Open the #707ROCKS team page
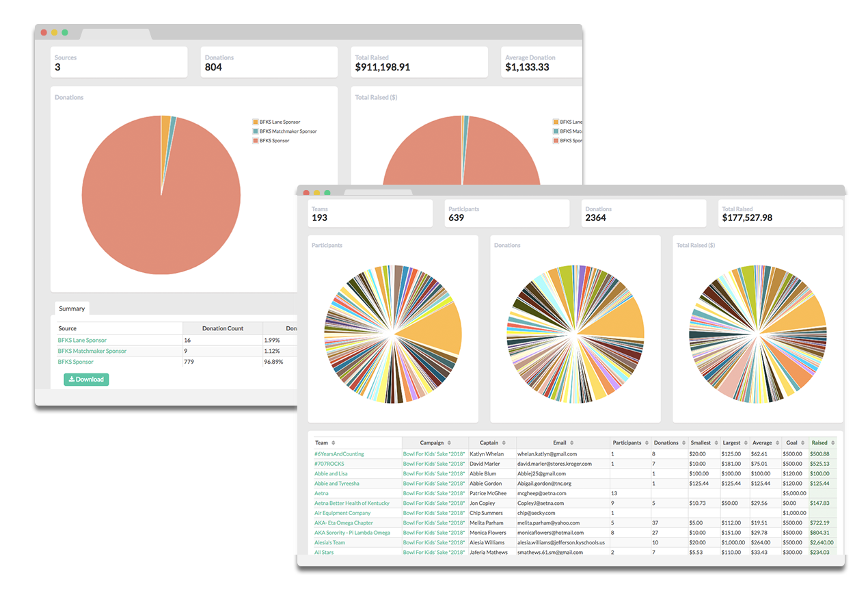 point(329,463)
